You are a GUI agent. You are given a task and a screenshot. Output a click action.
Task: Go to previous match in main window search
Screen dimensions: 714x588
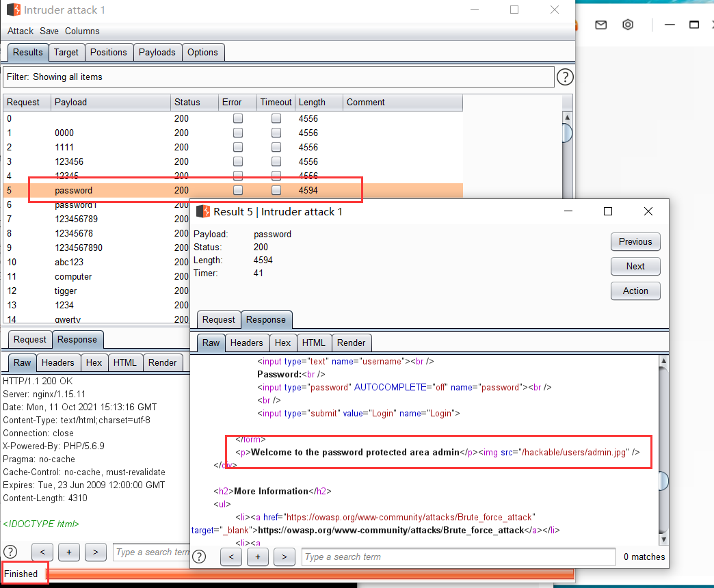coord(42,552)
